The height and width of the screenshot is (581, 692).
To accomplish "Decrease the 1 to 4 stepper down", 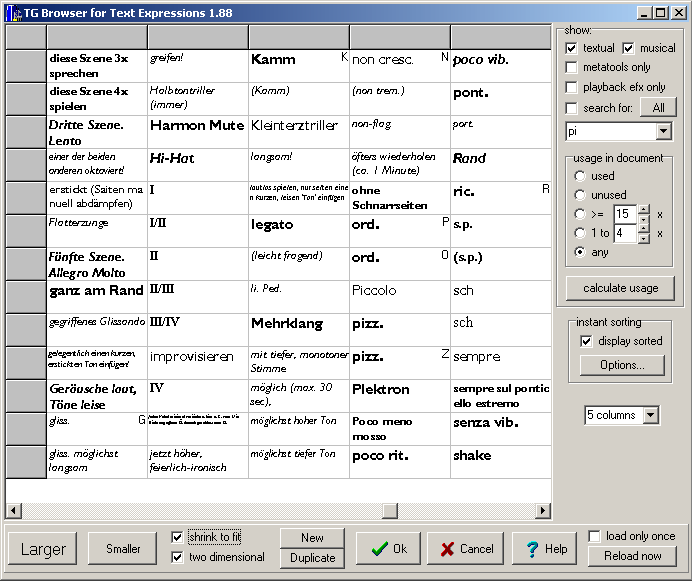I will [x=643, y=238].
